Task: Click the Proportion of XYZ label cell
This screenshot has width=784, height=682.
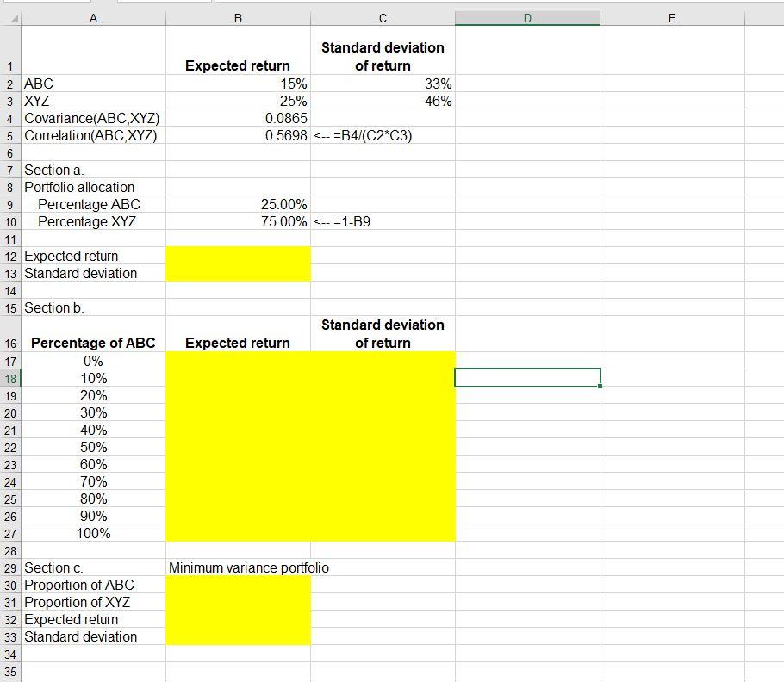Action: (x=93, y=602)
